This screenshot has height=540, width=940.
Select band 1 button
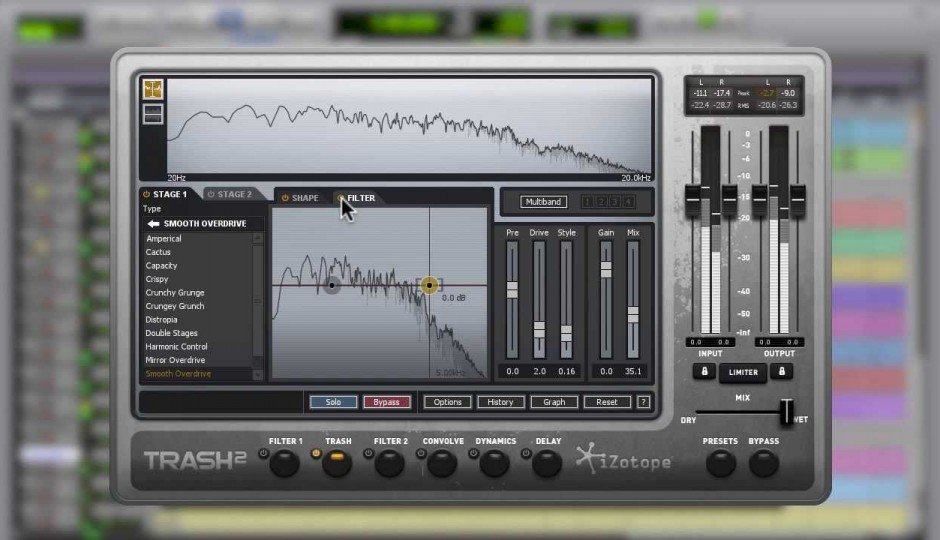[588, 202]
